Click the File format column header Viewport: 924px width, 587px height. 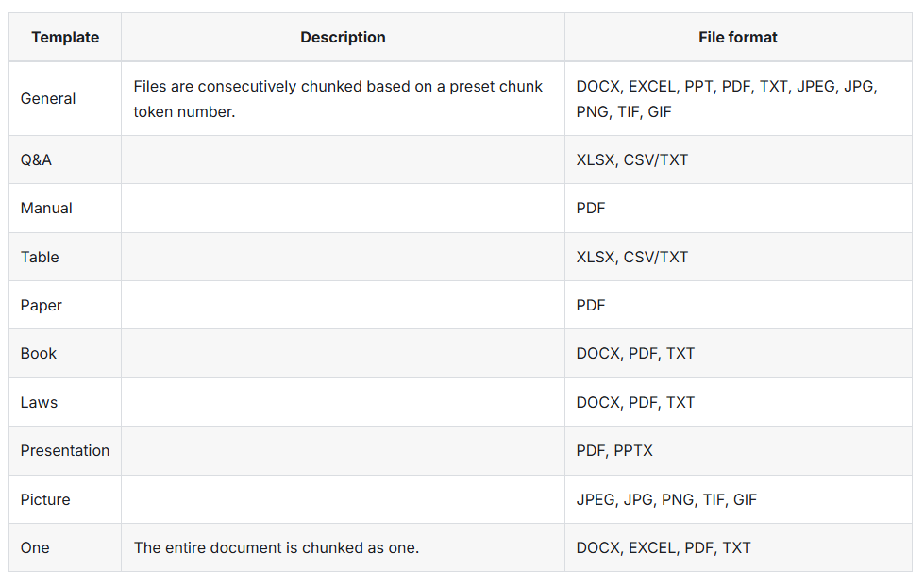click(x=738, y=38)
